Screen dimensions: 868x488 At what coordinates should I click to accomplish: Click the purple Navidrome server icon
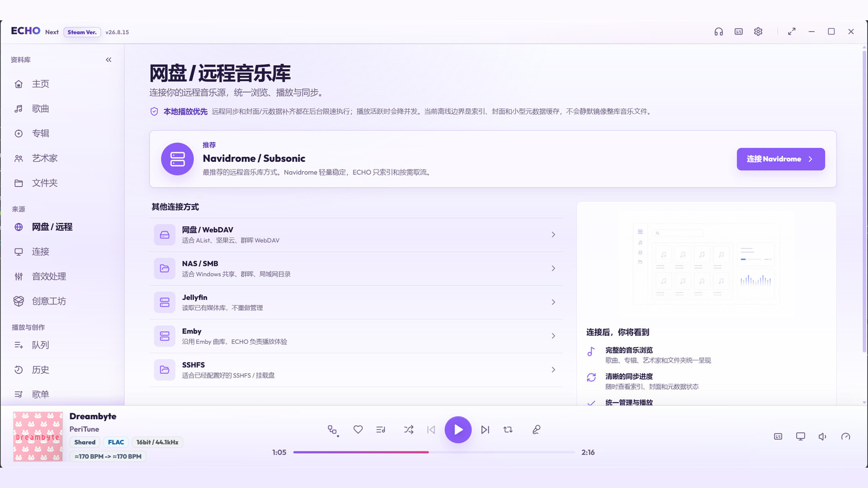pos(177,159)
